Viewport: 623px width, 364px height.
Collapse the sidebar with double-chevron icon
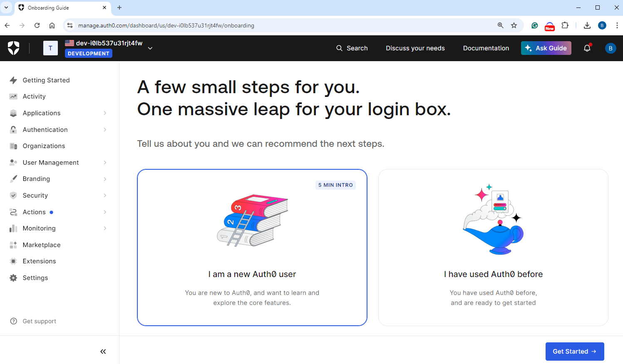[103, 352]
